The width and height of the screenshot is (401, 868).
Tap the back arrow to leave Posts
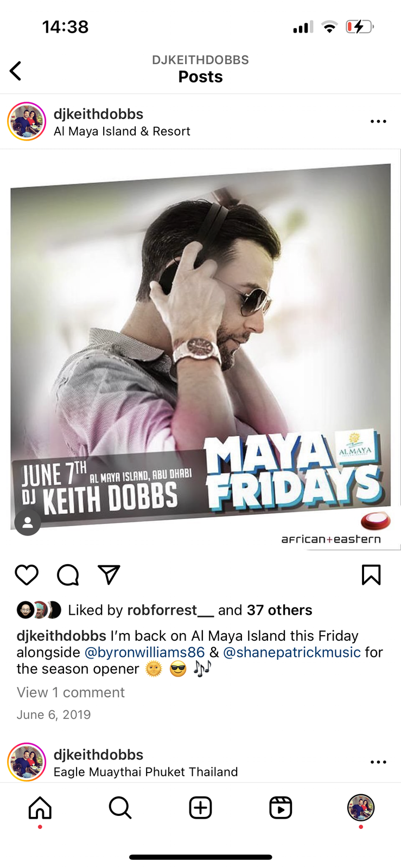16,71
